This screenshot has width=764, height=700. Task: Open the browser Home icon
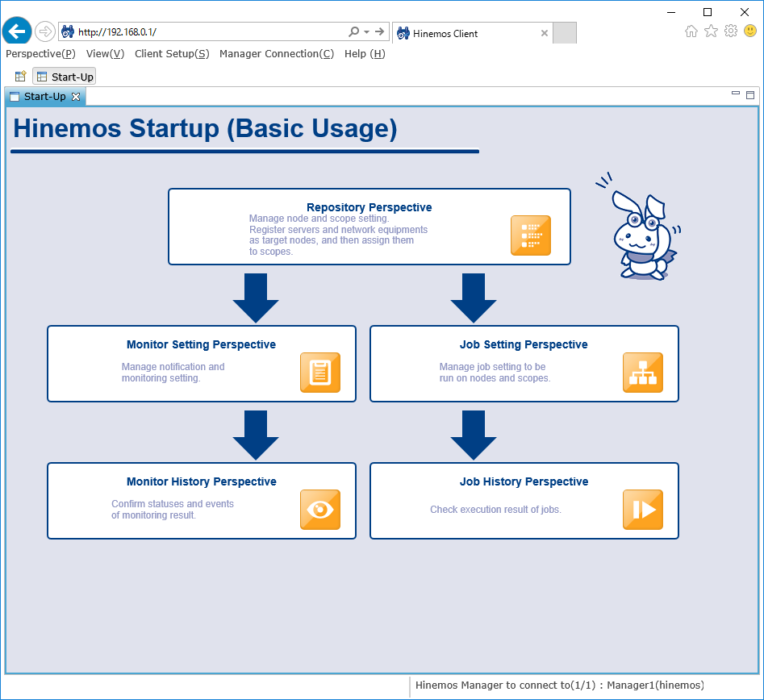point(691,31)
